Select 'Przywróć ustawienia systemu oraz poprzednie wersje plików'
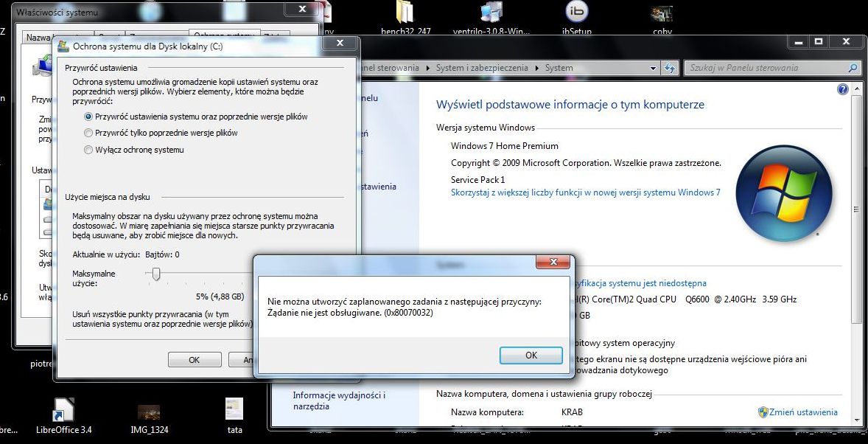The image size is (868, 444). pos(88,117)
